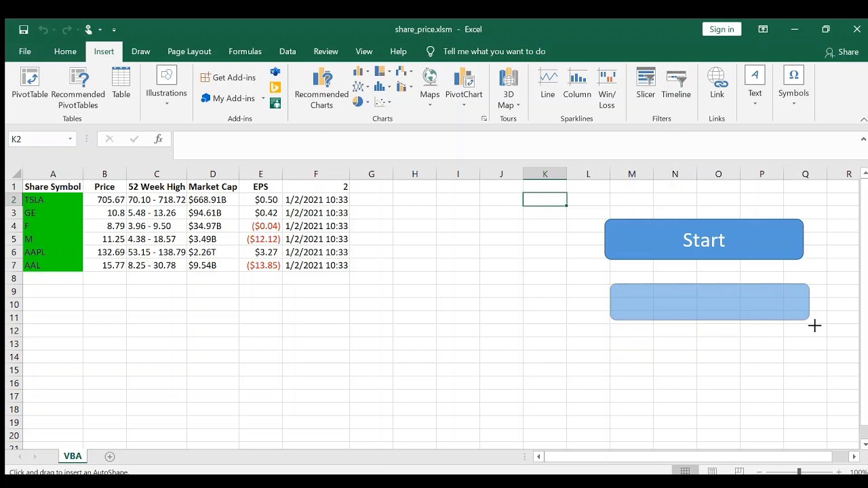Insert a Line sparkline
Screen dimensions: 868x488
pyautogui.click(x=547, y=84)
